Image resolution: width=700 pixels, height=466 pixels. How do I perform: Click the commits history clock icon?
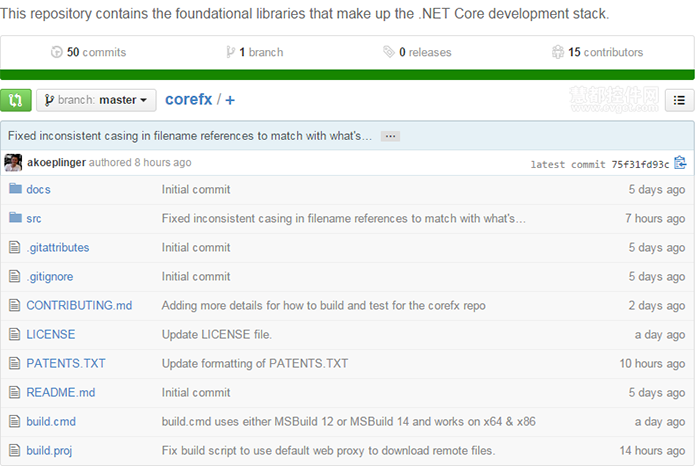pos(56,52)
